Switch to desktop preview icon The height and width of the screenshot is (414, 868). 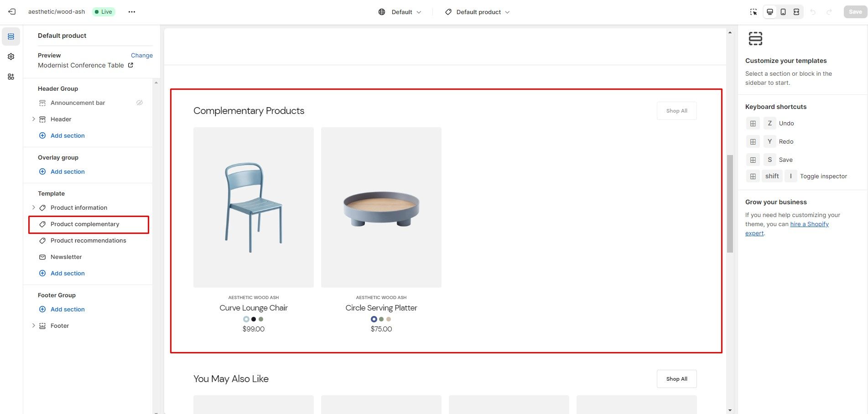(770, 12)
